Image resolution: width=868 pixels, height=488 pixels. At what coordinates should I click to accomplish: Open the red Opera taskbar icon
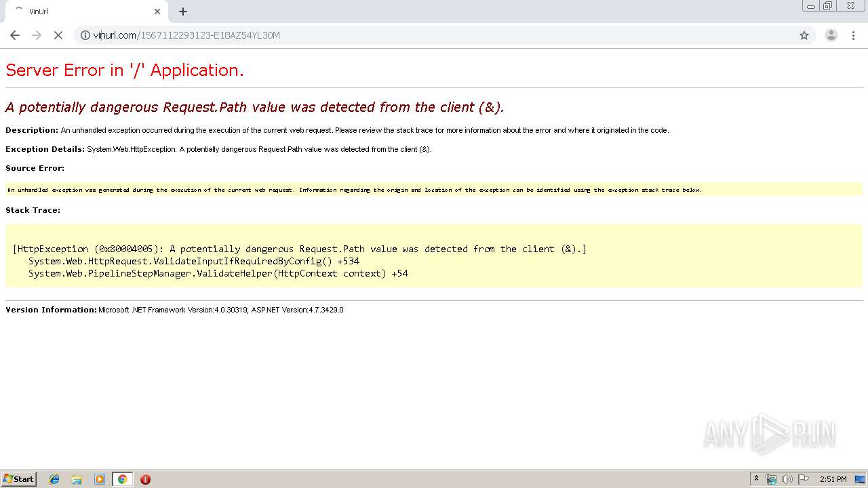145,479
